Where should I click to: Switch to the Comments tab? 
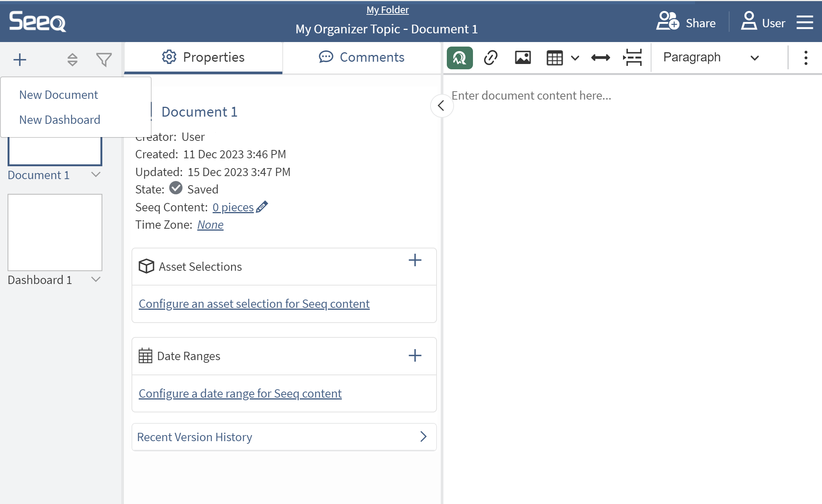[x=362, y=58]
